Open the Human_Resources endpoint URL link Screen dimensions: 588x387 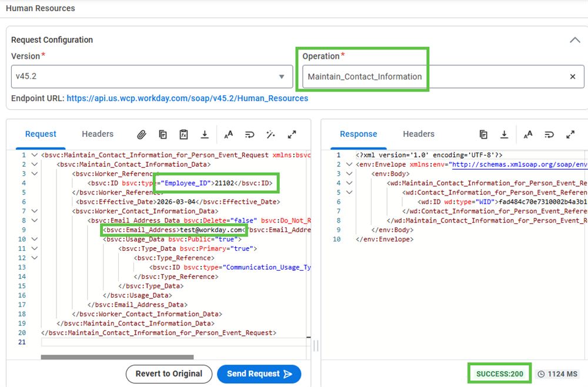188,98
